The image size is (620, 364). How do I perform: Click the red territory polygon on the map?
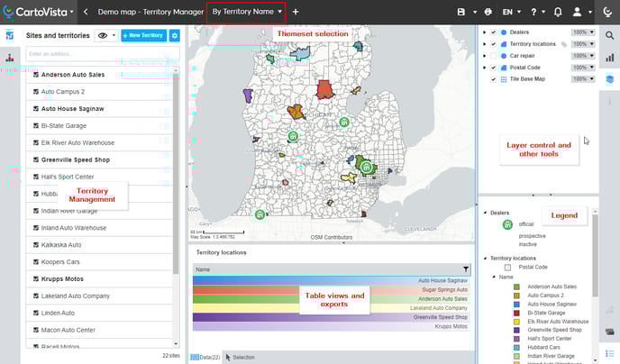point(324,90)
